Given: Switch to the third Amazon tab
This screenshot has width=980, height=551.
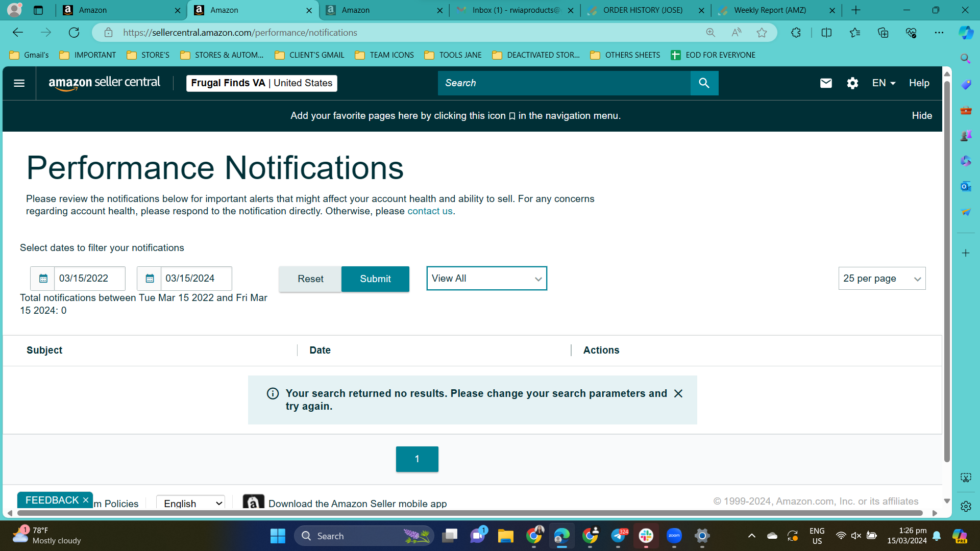Looking at the screenshot, I should [384, 10].
